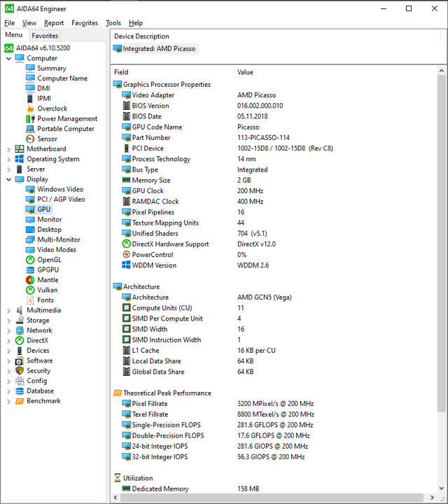Screen dimensions: 448x504
Task: Open the Tools menu
Action: [113, 23]
